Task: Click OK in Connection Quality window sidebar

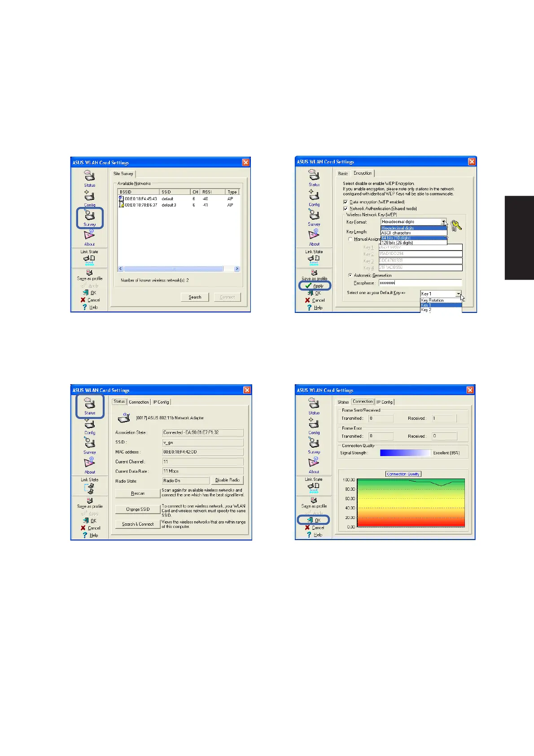Action: tap(314, 520)
